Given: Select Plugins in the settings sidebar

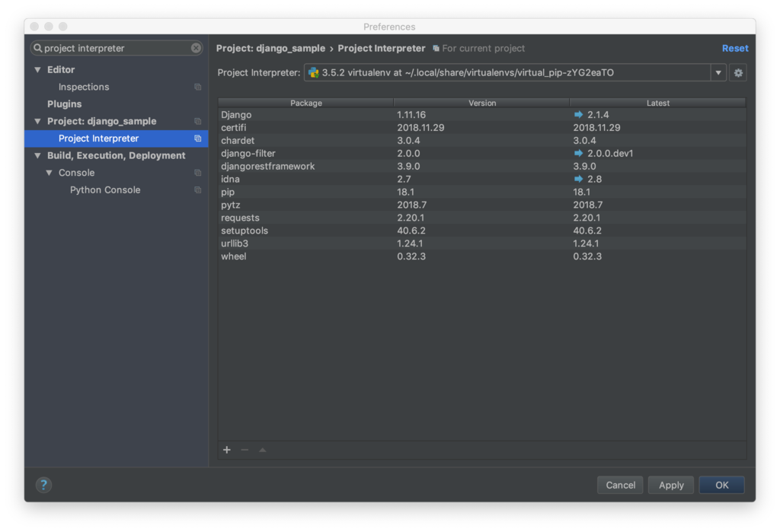Looking at the screenshot, I should coord(64,104).
